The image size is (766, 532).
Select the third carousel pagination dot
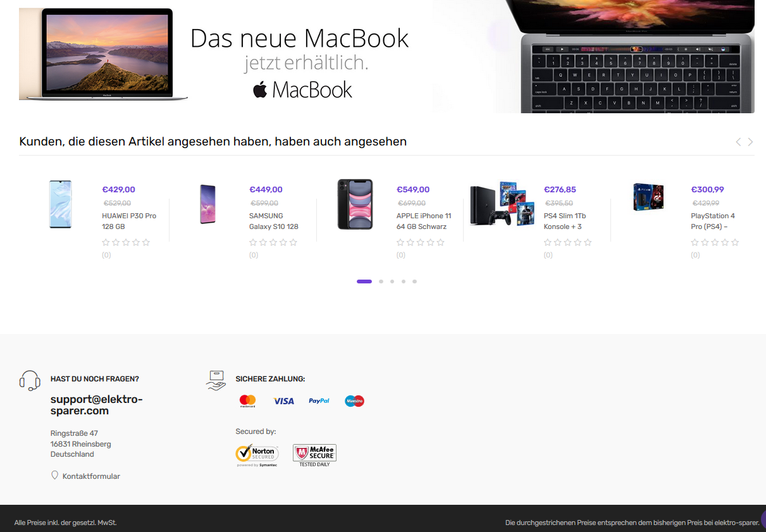coord(392,281)
